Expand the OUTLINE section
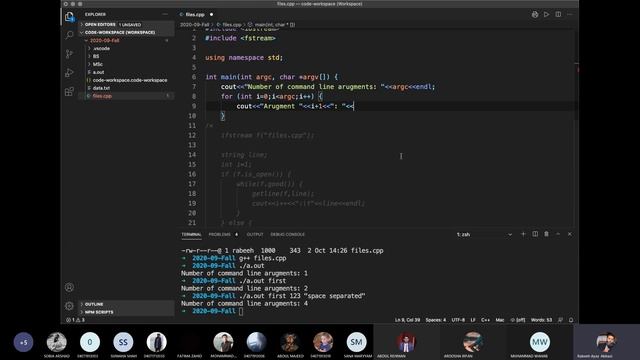The image size is (640, 360). pyautogui.click(x=127, y=304)
